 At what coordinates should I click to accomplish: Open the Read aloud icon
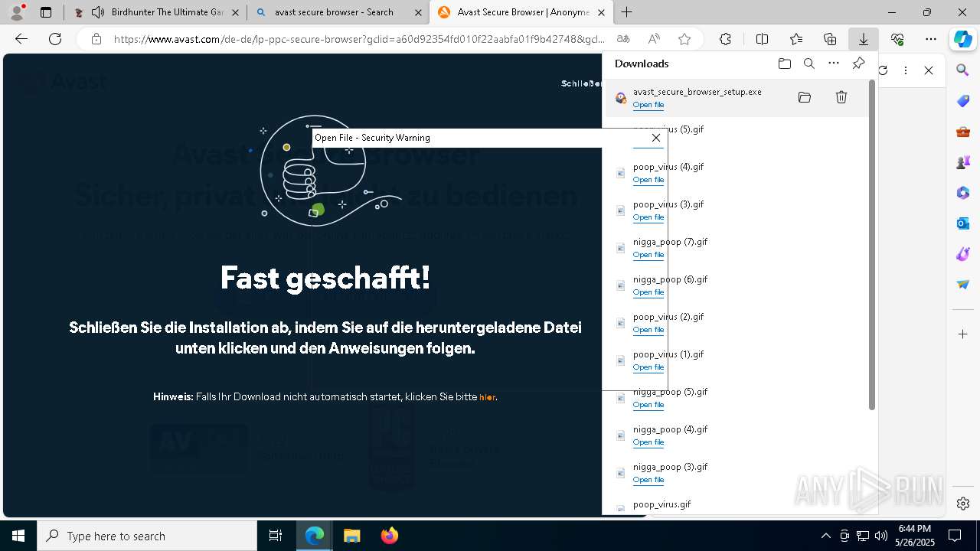(654, 39)
